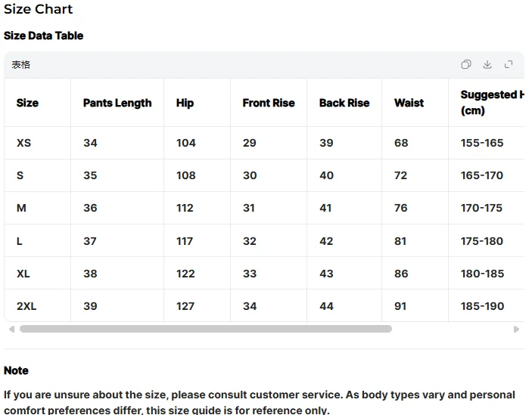Select the Back Rise header
Viewport: 532px width, 415px height.
point(344,103)
